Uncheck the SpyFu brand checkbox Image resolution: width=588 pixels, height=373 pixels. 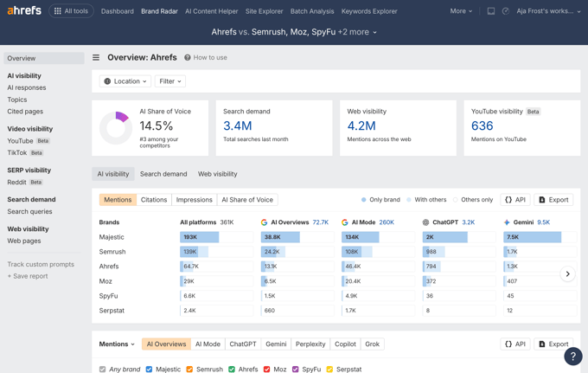coord(295,370)
